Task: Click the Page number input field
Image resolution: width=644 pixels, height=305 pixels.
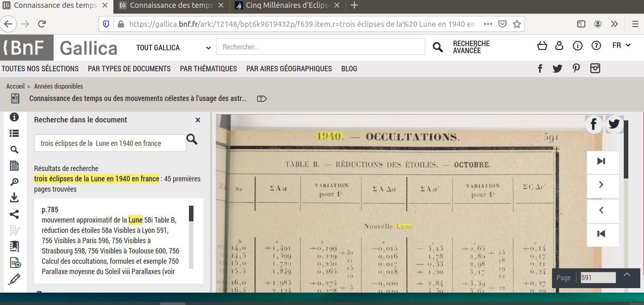Action: pyautogui.click(x=598, y=278)
